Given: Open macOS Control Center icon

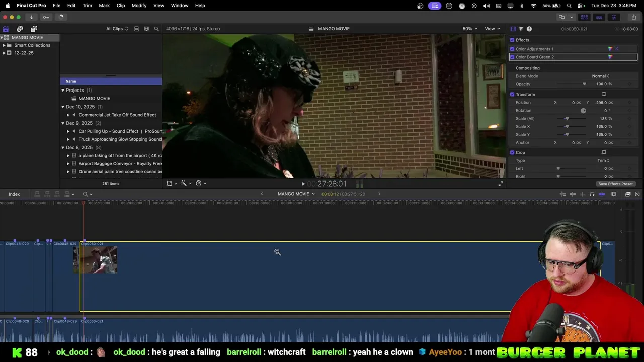Looking at the screenshot, I should pyautogui.click(x=581, y=6).
